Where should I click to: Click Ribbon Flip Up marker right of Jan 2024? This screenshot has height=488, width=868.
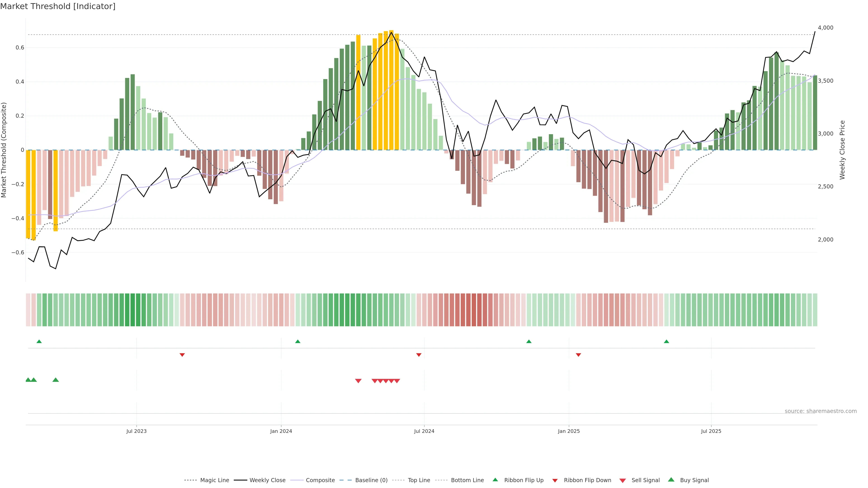[297, 342]
